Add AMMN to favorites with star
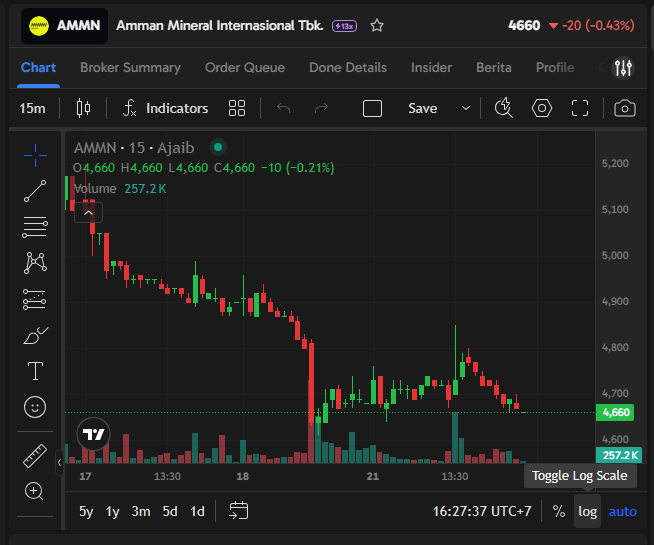Image resolution: width=654 pixels, height=545 pixels. pos(377,25)
